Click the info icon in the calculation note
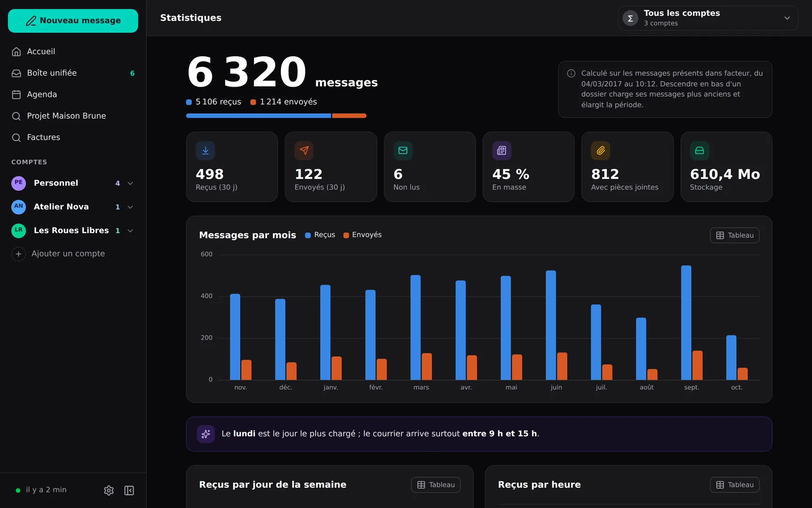The height and width of the screenshot is (508, 812). coord(571,73)
